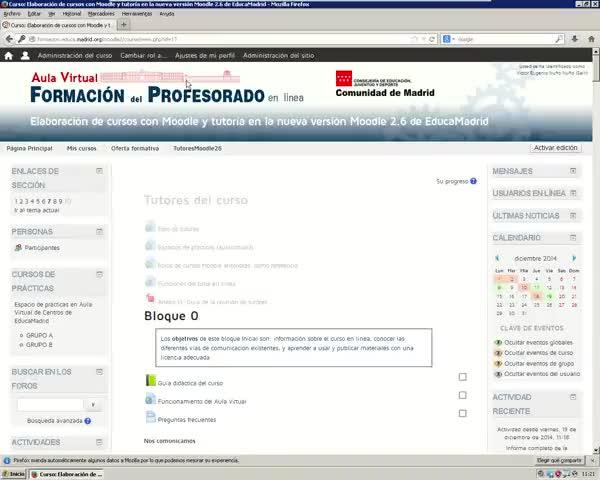Open Preguntas frecuentes document icon
The height and width of the screenshot is (480, 600).
[x=151, y=417]
